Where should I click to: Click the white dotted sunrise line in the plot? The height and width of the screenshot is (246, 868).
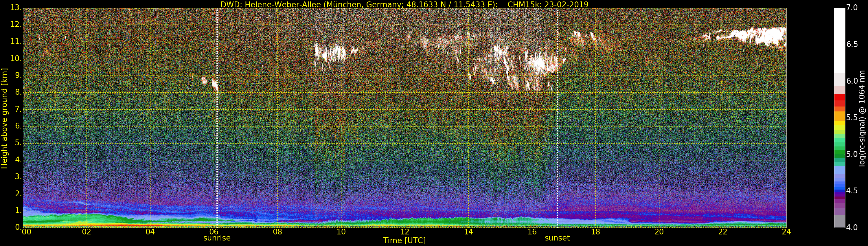[x=217, y=135]
